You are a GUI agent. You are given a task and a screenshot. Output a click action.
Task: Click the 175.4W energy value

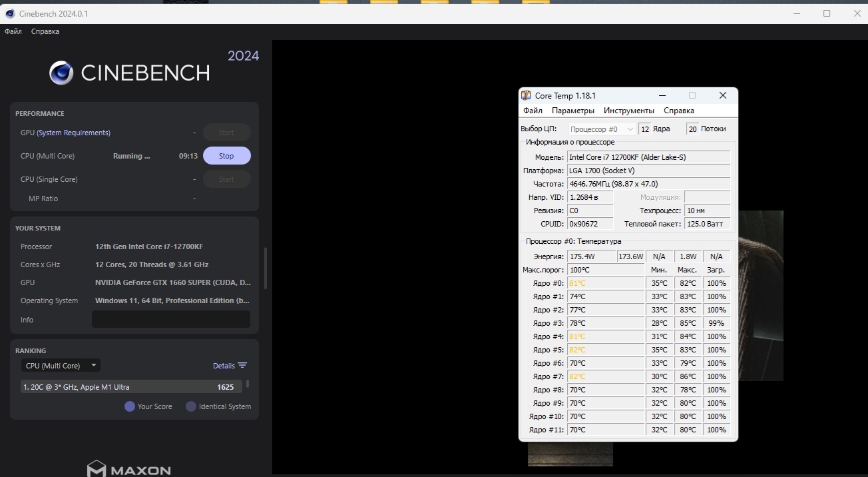click(591, 256)
